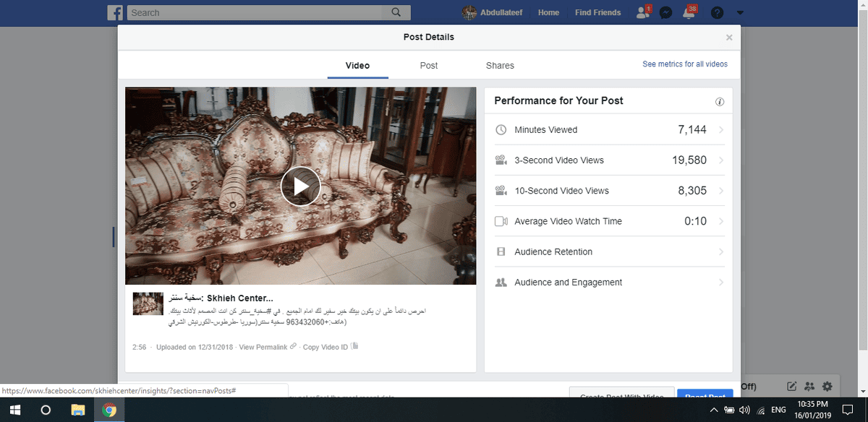Viewport: 868px width, 422px height.
Task: Click the 3-Second Video Views icon
Action: [501, 160]
